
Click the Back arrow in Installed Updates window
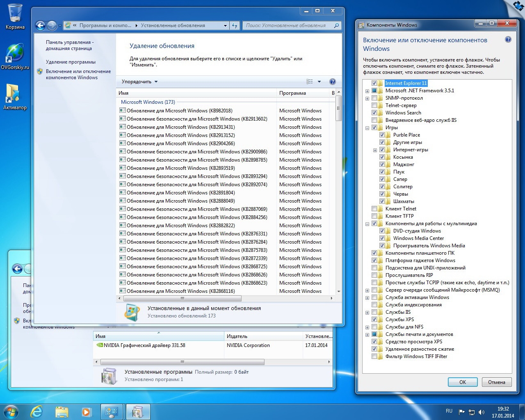coord(40,26)
